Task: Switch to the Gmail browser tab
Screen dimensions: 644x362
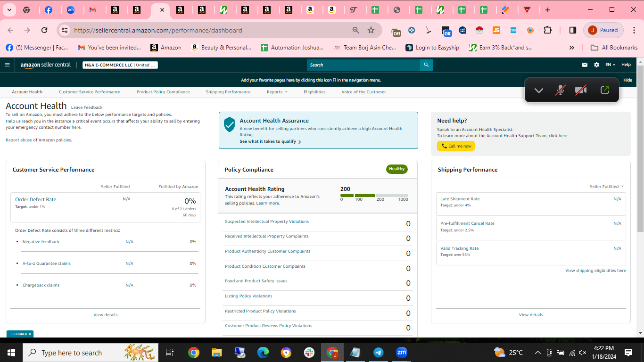Action: [x=93, y=10]
